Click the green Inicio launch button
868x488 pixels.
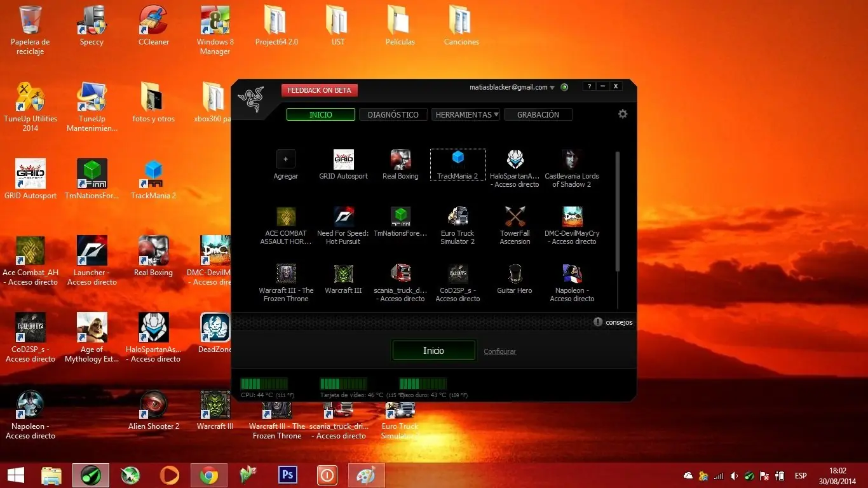(x=434, y=351)
